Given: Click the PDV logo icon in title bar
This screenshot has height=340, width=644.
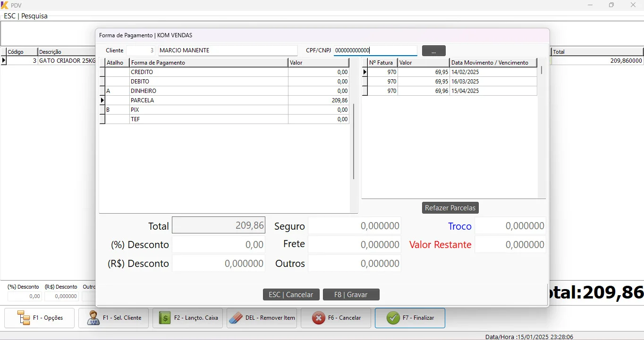Looking at the screenshot, I should click(x=5, y=5).
